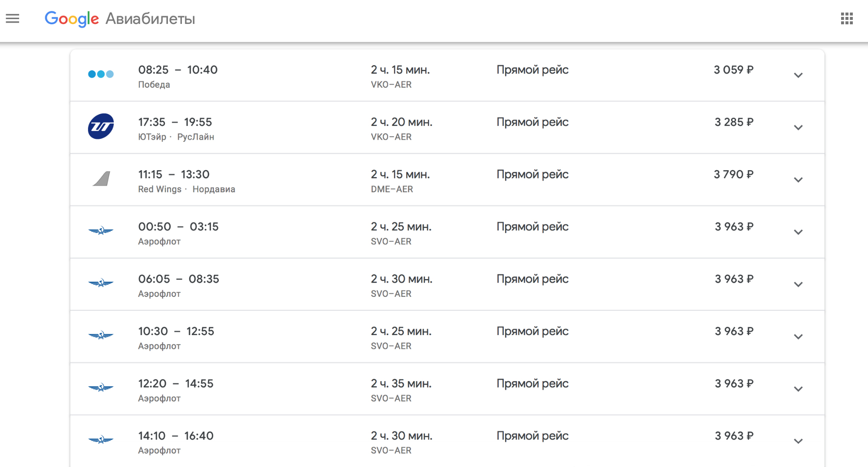The width and height of the screenshot is (868, 467).
Task: Select the 3 059 ₽ price
Action: tap(733, 70)
